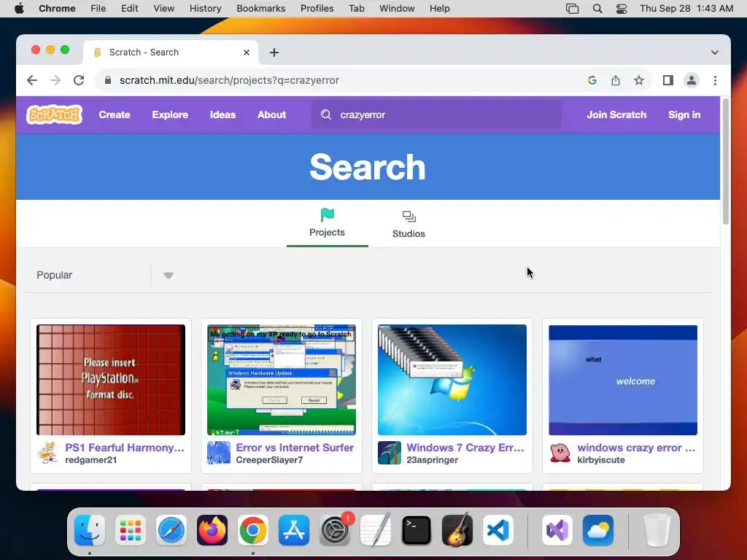Open GarageBand from the dock
This screenshot has width=747, height=560.
point(457,531)
